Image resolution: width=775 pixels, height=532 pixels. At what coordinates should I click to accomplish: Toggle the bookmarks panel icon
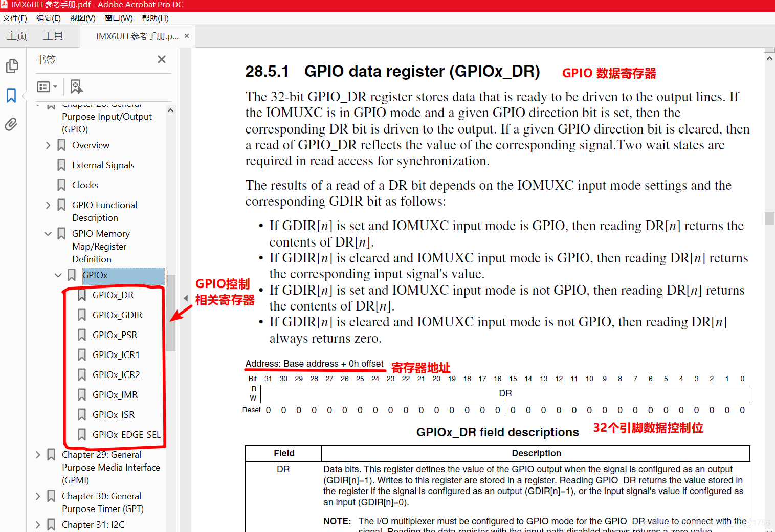point(11,95)
